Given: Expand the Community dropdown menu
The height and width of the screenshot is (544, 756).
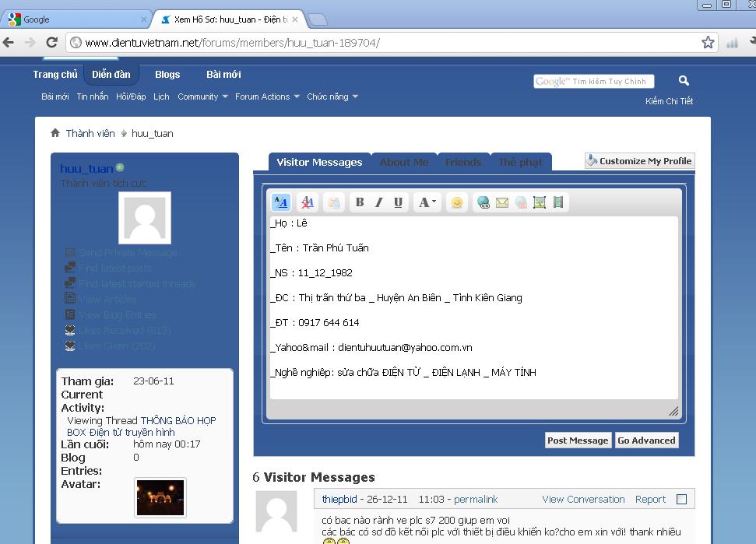Looking at the screenshot, I should tap(225, 97).
